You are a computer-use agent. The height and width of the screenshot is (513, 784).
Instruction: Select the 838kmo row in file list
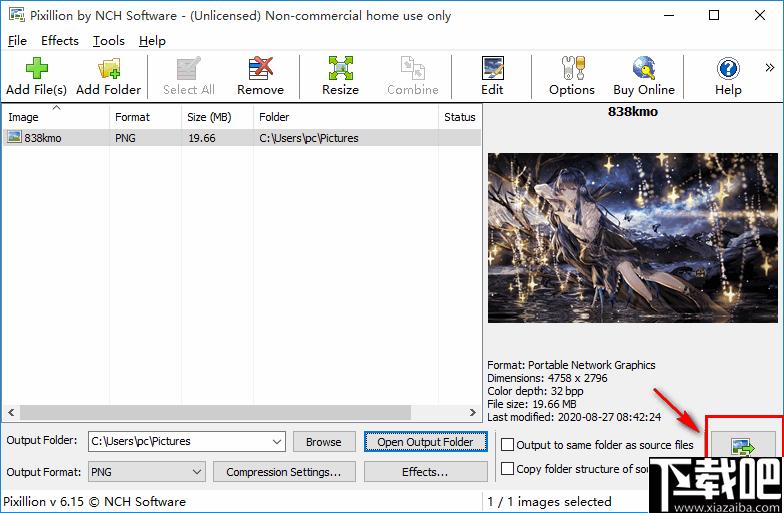242,138
